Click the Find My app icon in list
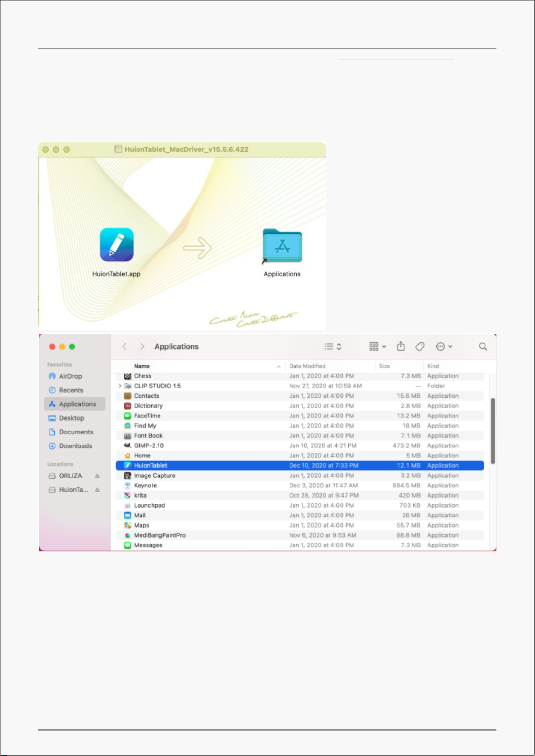The image size is (535, 756). coord(127,426)
